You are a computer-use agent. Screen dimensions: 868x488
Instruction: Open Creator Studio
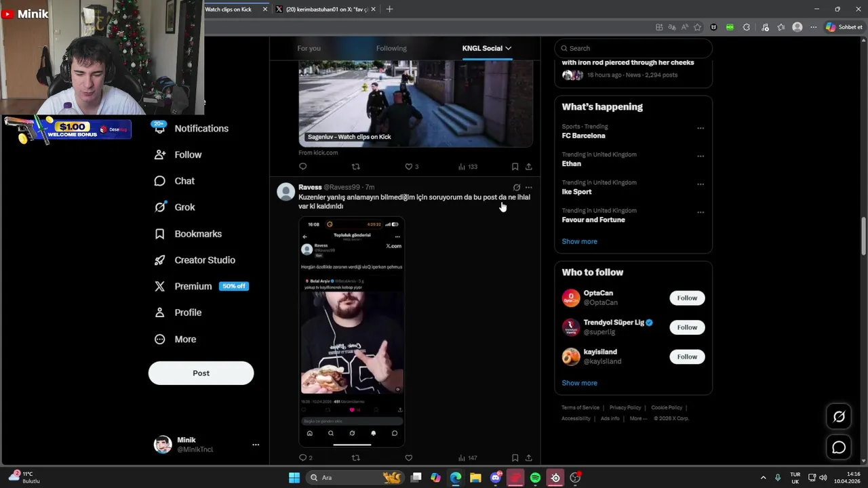click(195, 260)
